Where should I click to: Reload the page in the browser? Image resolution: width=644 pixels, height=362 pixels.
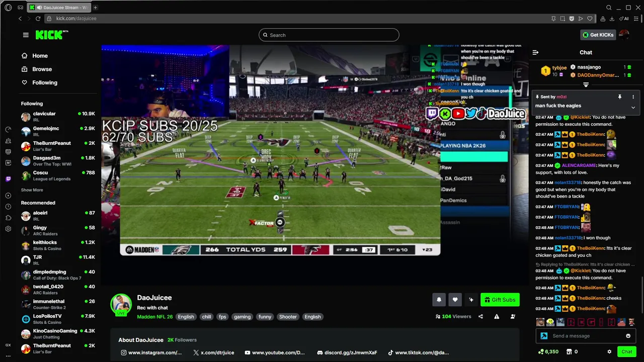[x=38, y=19]
